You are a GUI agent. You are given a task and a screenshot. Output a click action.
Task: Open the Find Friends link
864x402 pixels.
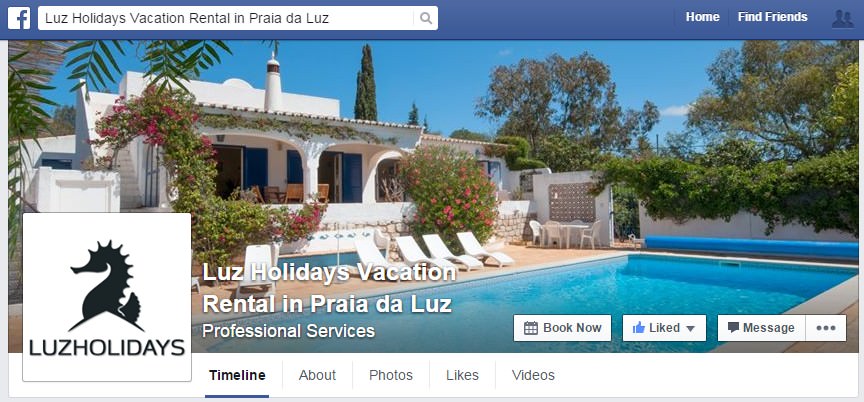pyautogui.click(x=773, y=17)
